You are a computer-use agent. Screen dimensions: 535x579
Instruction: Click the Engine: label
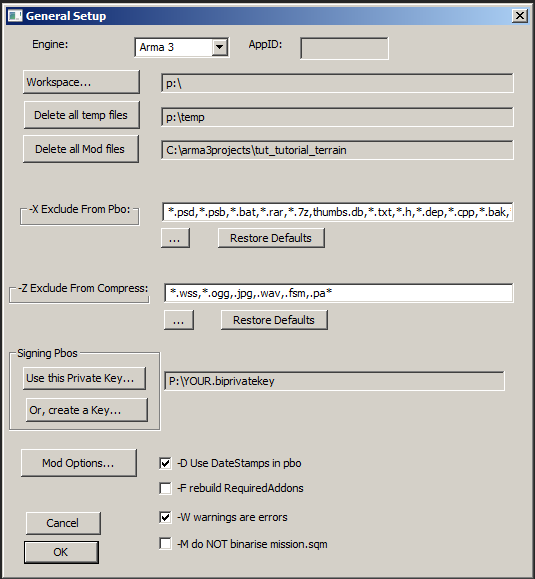pyautogui.click(x=50, y=44)
